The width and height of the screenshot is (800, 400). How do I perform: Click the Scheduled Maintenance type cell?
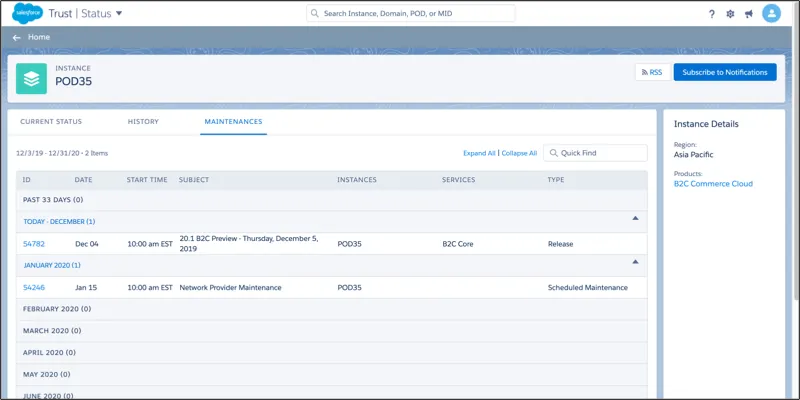tap(588, 287)
